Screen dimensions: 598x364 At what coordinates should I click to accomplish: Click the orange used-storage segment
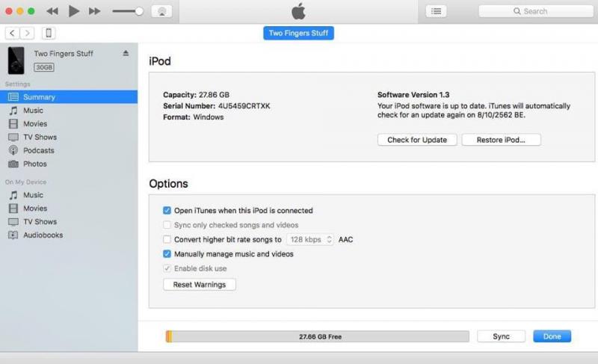click(x=169, y=336)
